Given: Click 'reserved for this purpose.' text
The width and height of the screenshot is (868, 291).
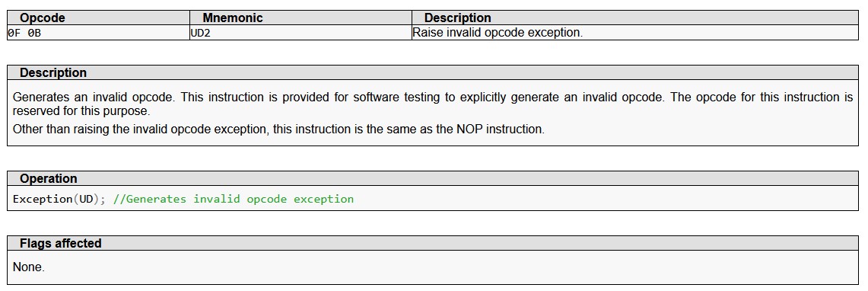Looking at the screenshot, I should coord(81,110).
